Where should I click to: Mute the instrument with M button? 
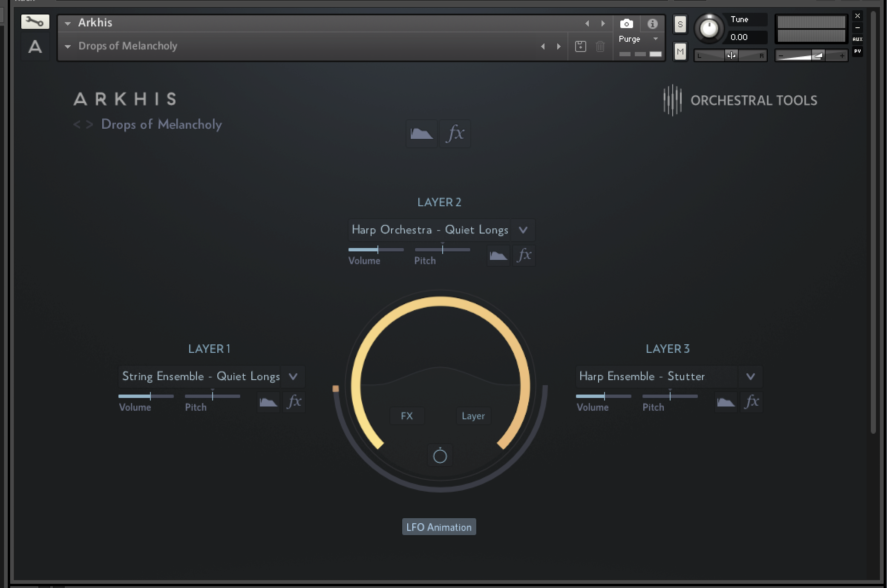pos(680,52)
